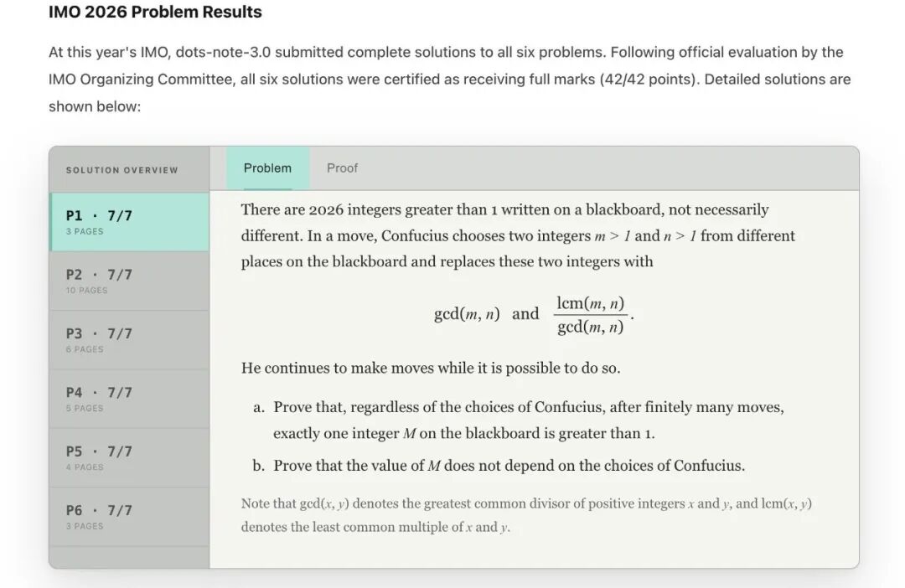Screen dimensions: 905x588
Task: Click the intro paragraph about dots-note-3.0
Action: (x=450, y=79)
